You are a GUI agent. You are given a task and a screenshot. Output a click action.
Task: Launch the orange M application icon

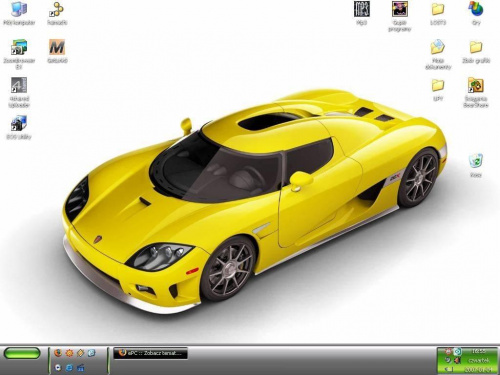click(57, 51)
